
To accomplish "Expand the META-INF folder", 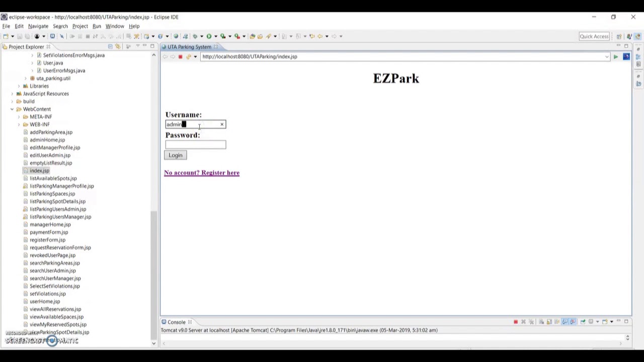I will click(19, 117).
